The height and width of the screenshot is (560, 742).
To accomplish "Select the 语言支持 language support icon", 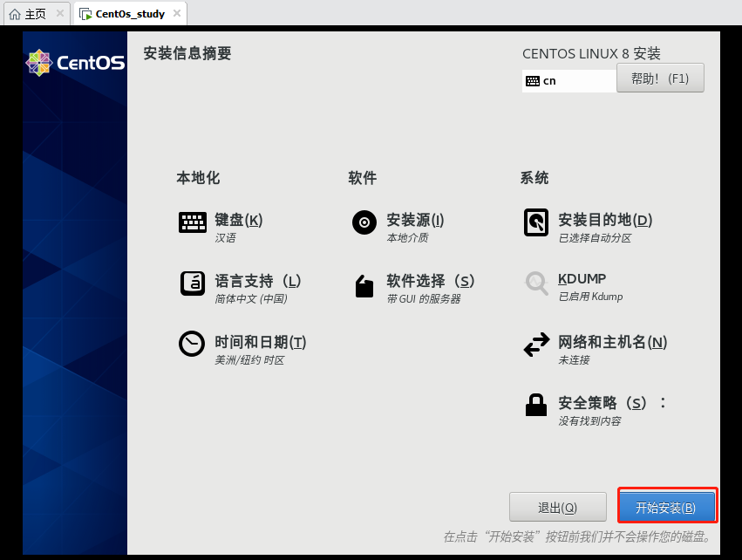I will (x=193, y=283).
